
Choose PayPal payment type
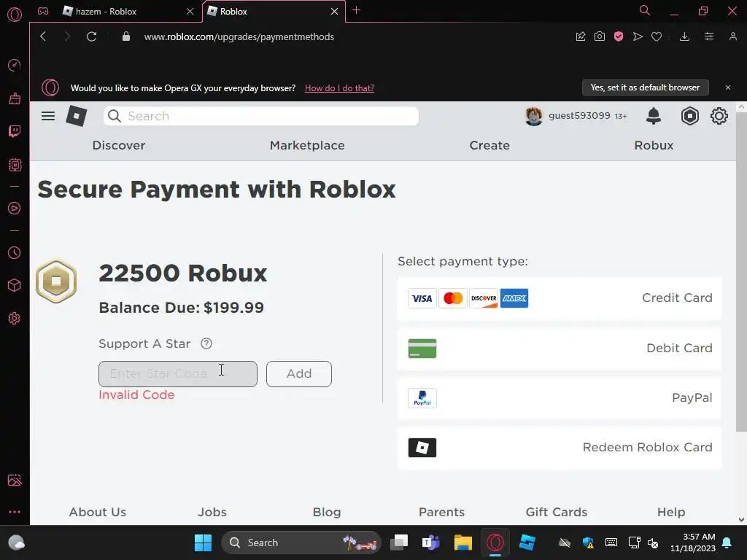pyautogui.click(x=560, y=398)
